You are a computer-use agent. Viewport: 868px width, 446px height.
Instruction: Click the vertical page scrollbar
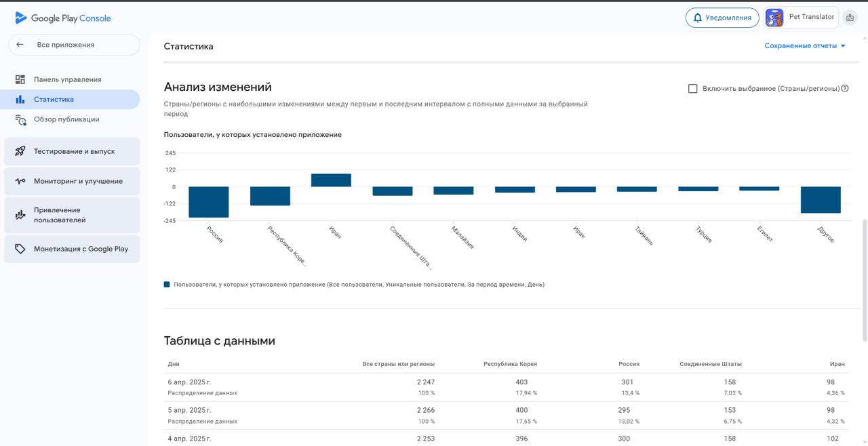(x=864, y=271)
